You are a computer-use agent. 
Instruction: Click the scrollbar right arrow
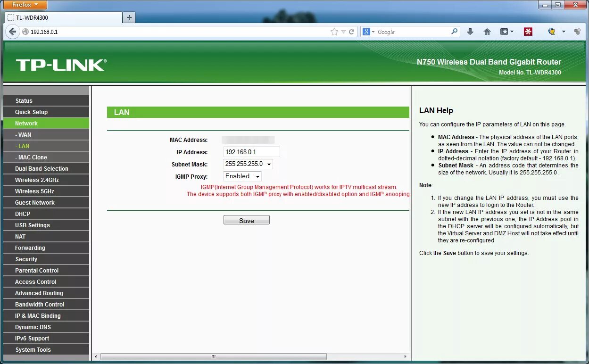coord(406,357)
